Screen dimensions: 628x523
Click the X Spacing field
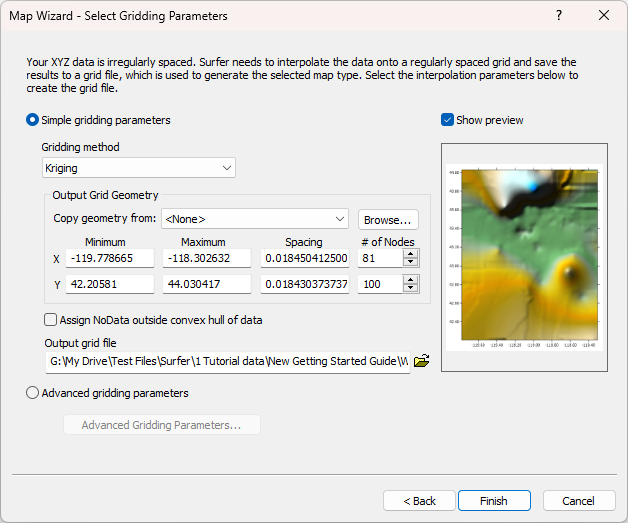coord(305,258)
